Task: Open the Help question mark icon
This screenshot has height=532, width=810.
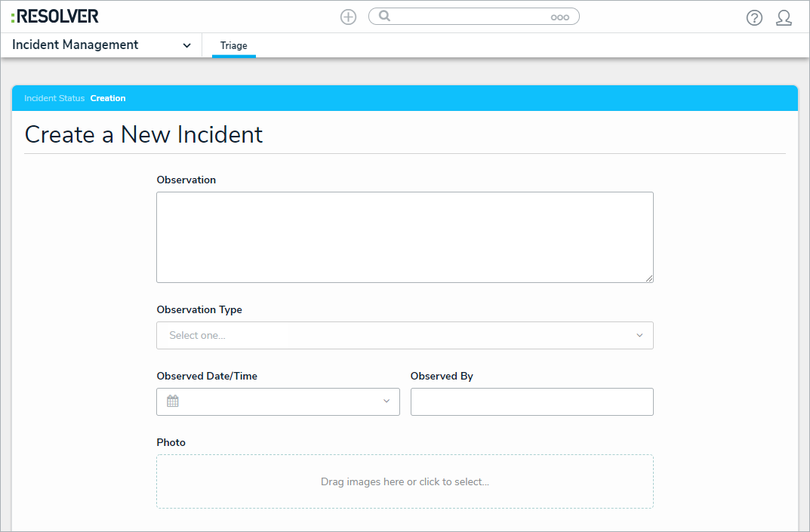Action: tap(754, 18)
